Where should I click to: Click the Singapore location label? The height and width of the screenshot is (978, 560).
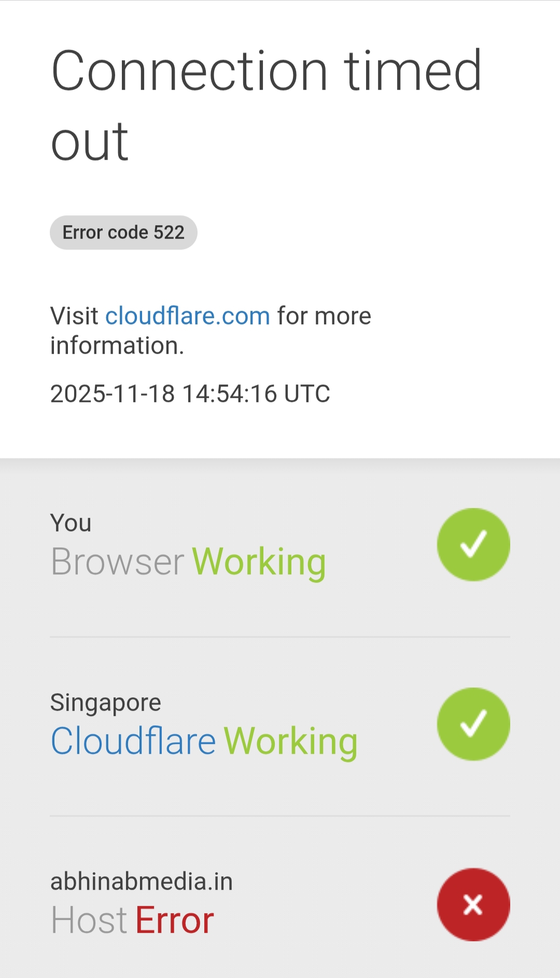point(106,703)
